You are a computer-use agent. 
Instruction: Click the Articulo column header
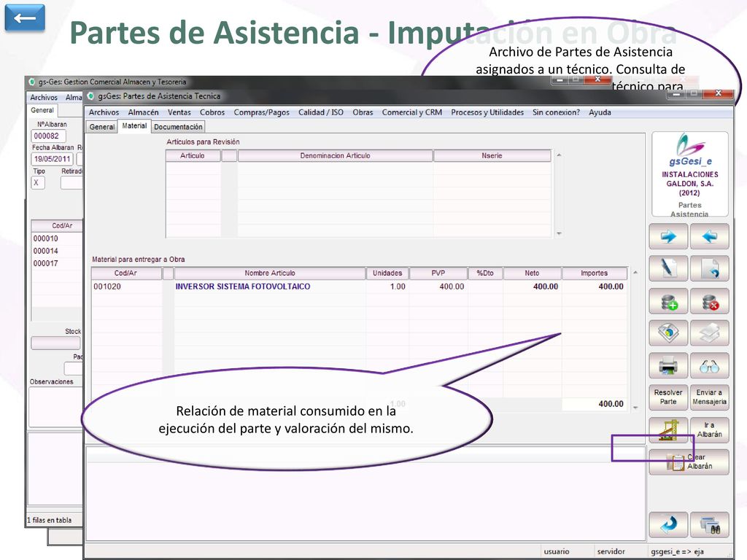(193, 156)
